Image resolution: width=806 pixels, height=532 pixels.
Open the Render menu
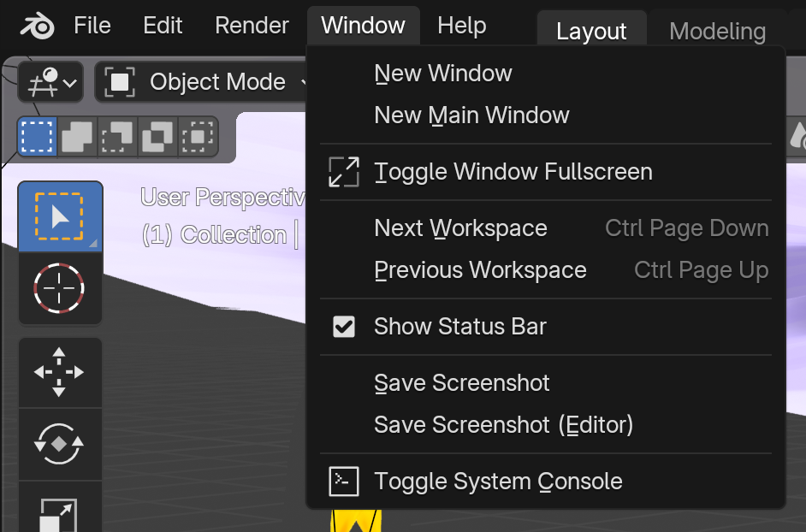click(252, 25)
